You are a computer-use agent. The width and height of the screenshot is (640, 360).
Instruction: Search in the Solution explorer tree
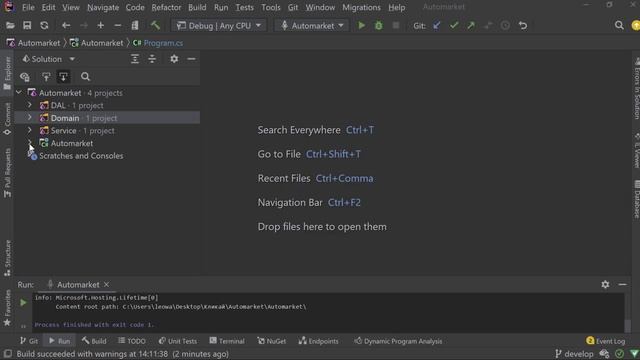click(x=85, y=77)
